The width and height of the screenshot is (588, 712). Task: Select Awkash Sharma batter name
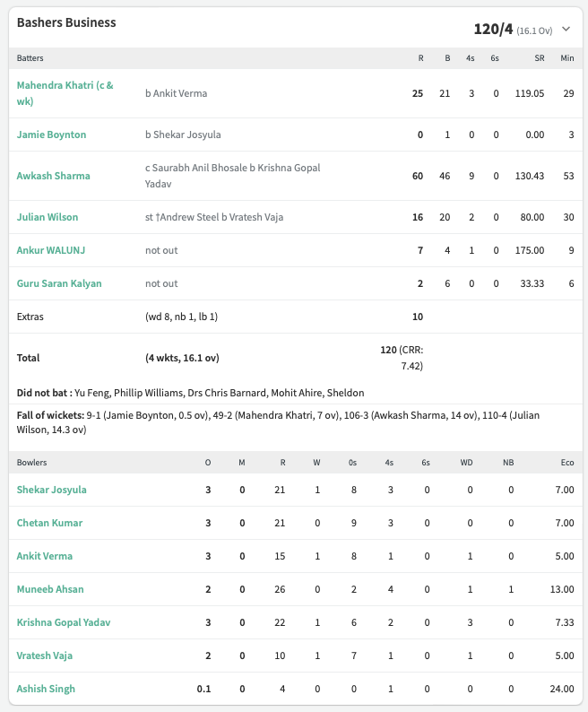click(x=53, y=176)
